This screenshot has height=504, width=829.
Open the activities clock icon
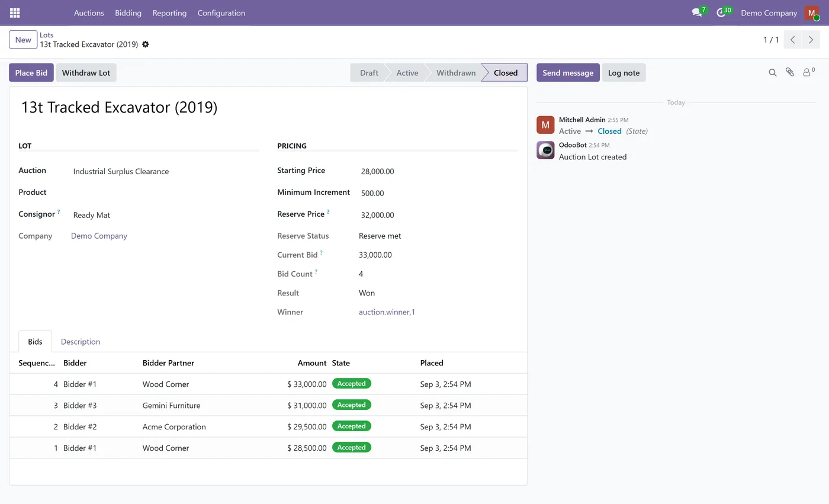[721, 12]
